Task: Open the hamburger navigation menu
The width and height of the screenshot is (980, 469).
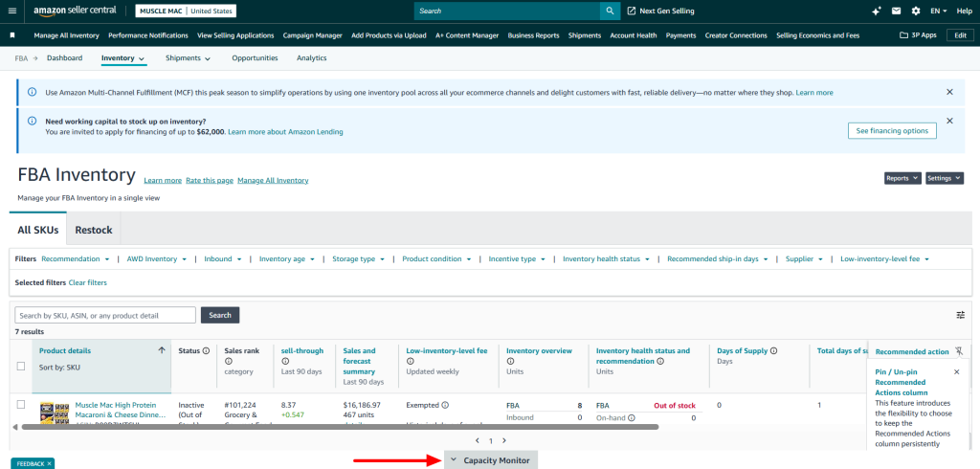Action: (12, 11)
